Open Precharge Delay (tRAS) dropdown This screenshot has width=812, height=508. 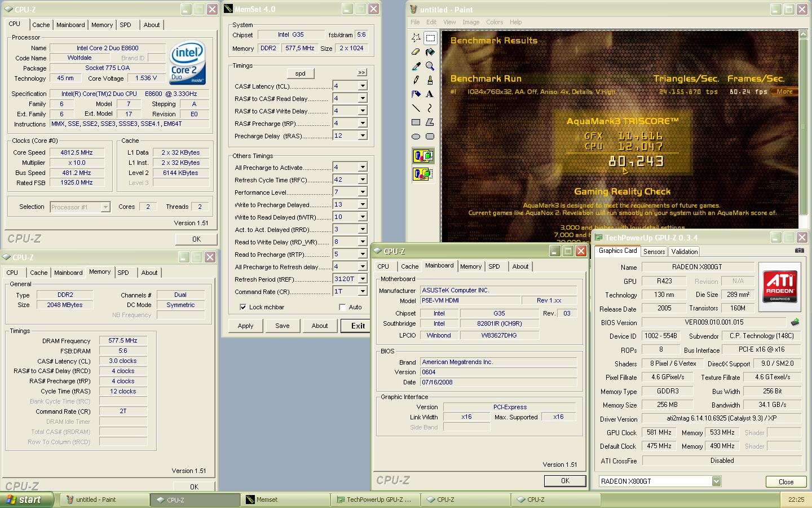point(363,135)
